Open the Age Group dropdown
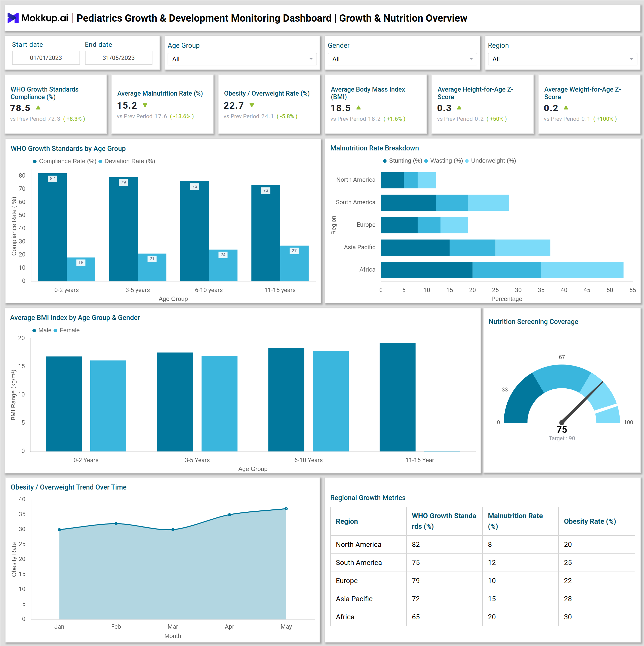Screen dimensions: 644x646 click(x=242, y=59)
